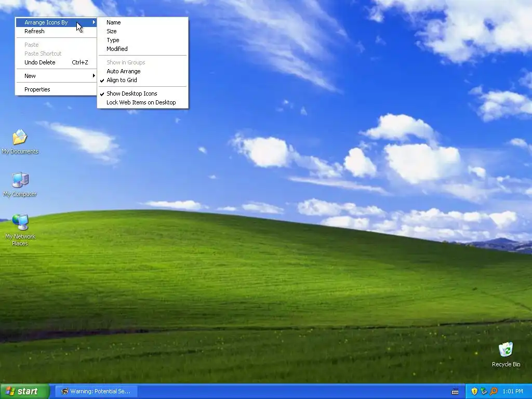Select the My Computer desktop icon
This screenshot has width=532, height=399.
click(20, 184)
